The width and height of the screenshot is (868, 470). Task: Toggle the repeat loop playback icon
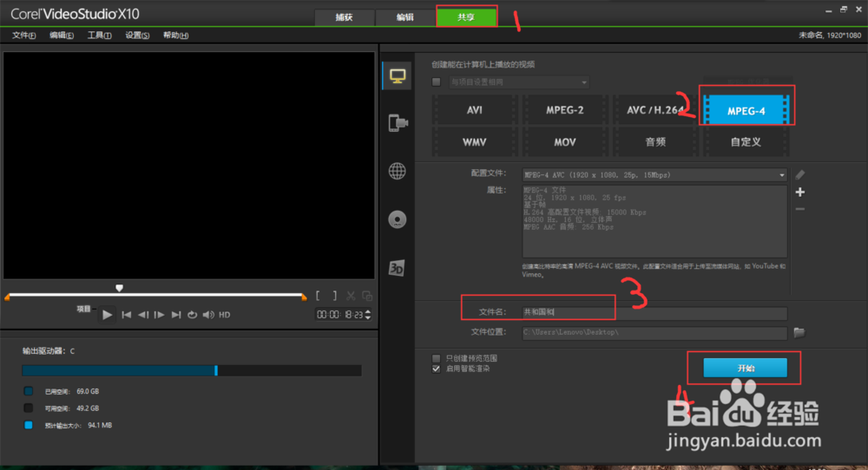(192, 315)
